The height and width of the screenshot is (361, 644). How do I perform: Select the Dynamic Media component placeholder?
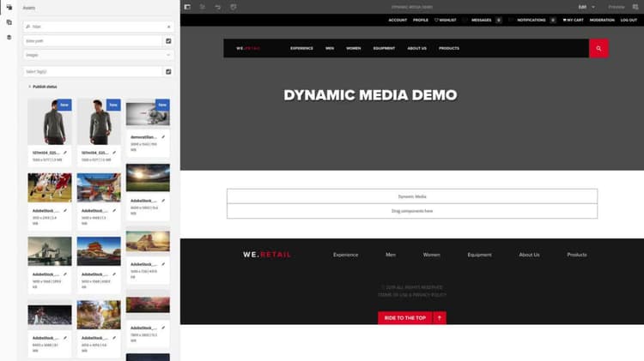[412, 196]
